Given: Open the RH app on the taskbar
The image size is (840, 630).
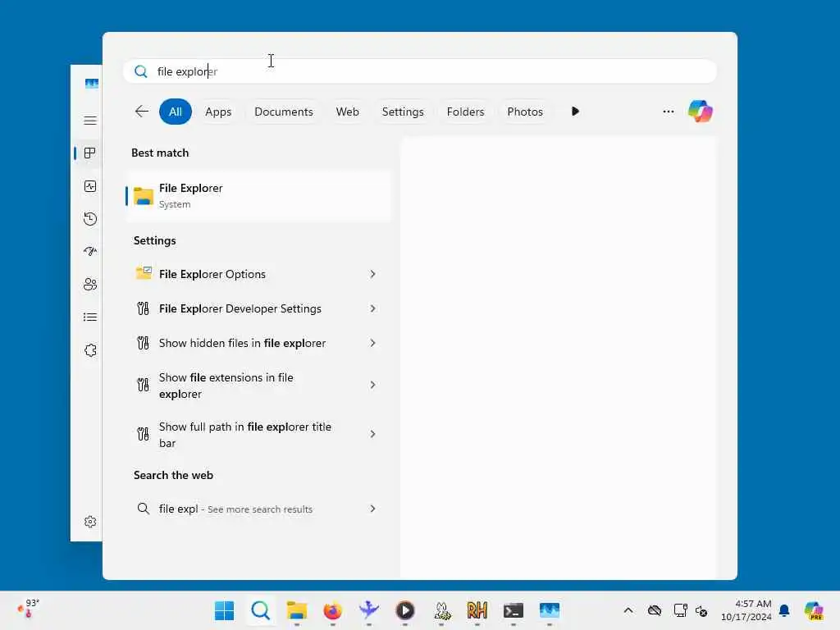Looking at the screenshot, I should click(x=477, y=610).
